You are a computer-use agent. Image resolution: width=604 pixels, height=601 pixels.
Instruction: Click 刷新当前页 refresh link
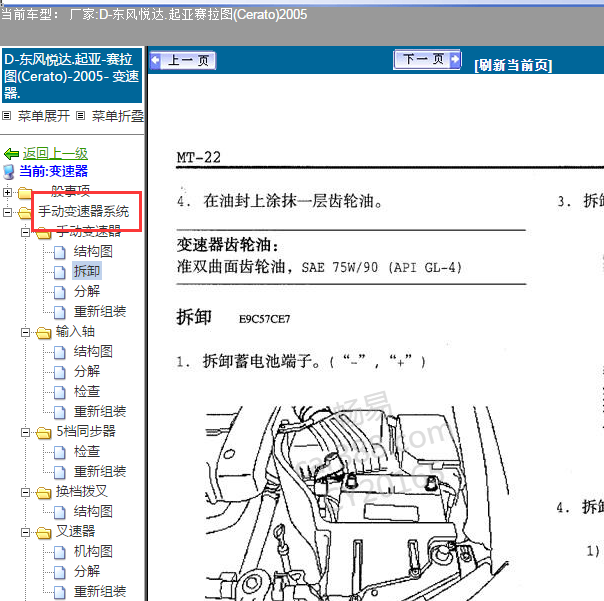click(x=513, y=65)
